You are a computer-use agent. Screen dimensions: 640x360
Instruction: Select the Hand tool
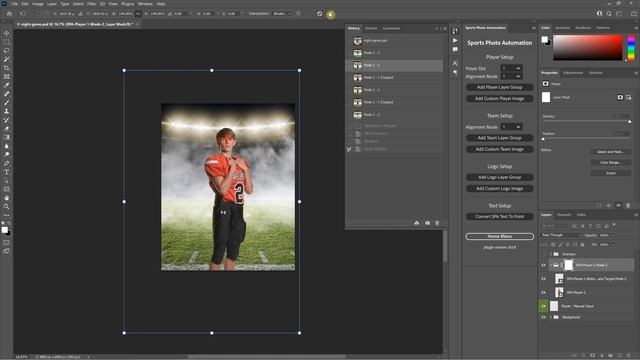[x=7, y=198]
